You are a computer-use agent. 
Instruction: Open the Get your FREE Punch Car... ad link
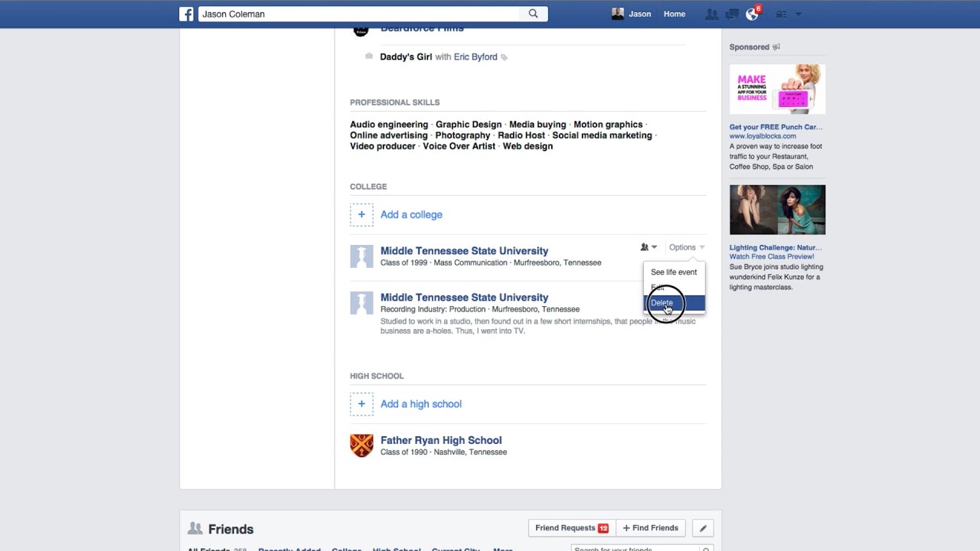(x=776, y=127)
